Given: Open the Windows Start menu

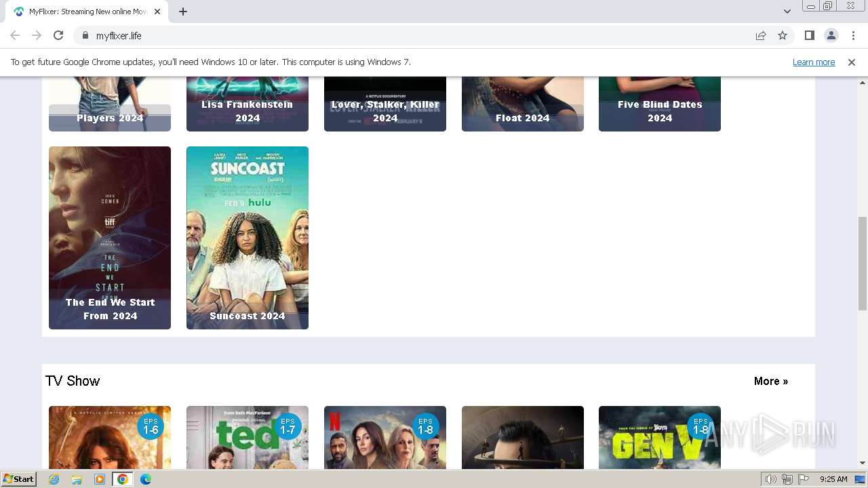Looking at the screenshot, I should pos(19,479).
